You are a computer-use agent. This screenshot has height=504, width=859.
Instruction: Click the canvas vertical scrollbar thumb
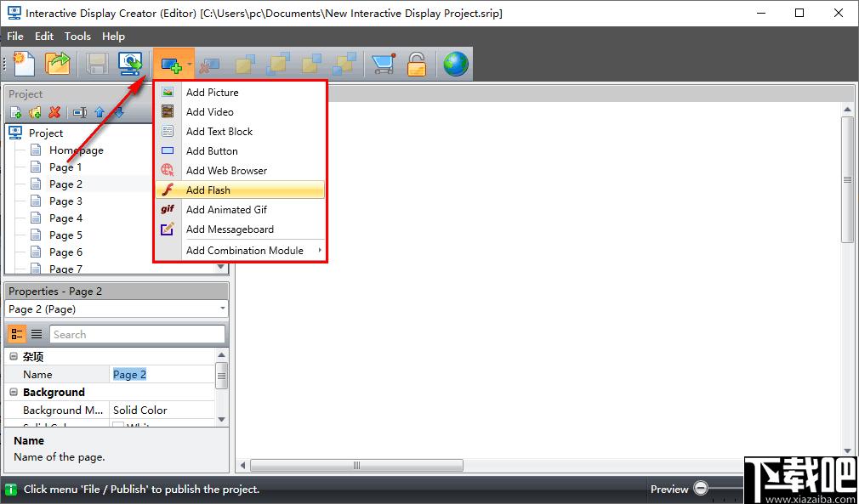(x=847, y=179)
